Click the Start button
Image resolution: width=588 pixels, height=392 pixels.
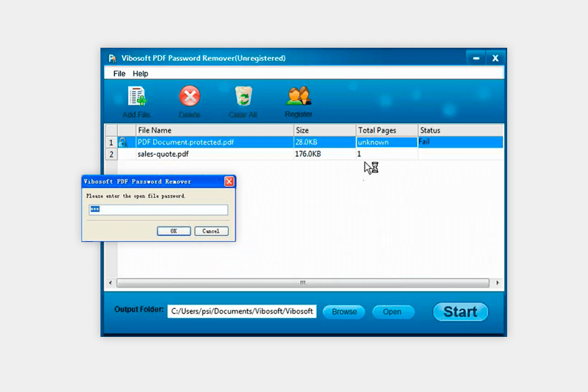pos(461,312)
